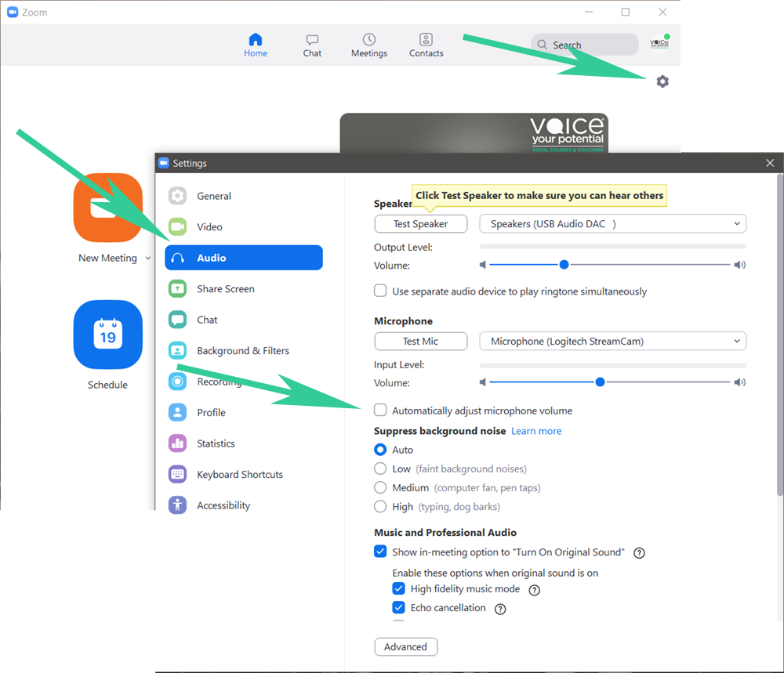Viewport: 784px width, 673px height.
Task: Click the Voice Your Potential banner
Action: click(x=474, y=133)
